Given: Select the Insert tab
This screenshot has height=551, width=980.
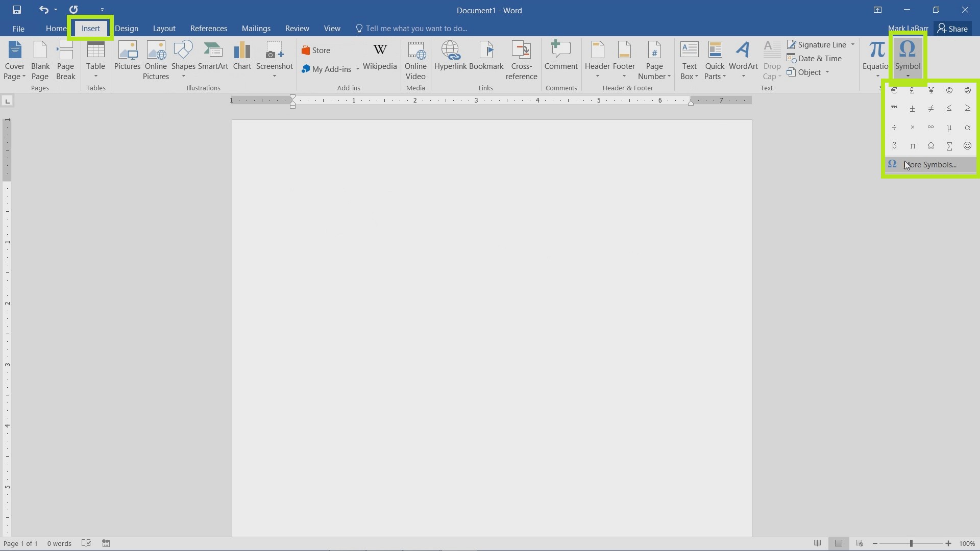Looking at the screenshot, I should 90,28.
